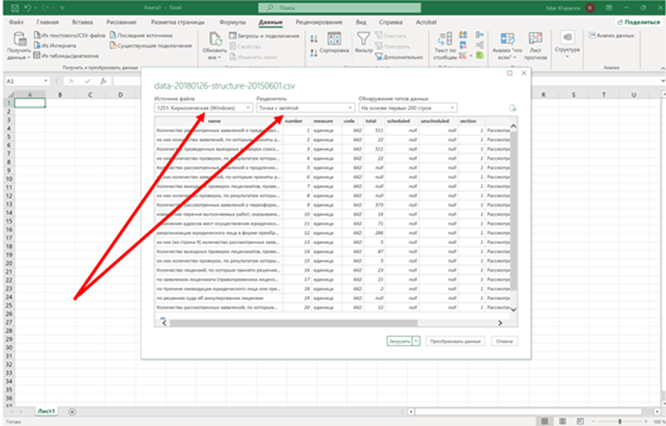This screenshot has width=666, height=426.
Task: Open Запросы и подключения pane
Action: coord(264,36)
